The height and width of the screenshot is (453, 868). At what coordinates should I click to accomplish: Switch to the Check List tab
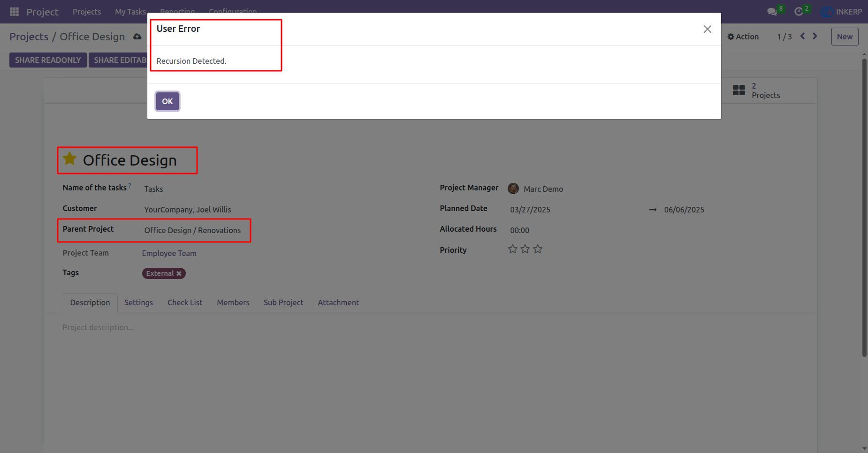(185, 302)
